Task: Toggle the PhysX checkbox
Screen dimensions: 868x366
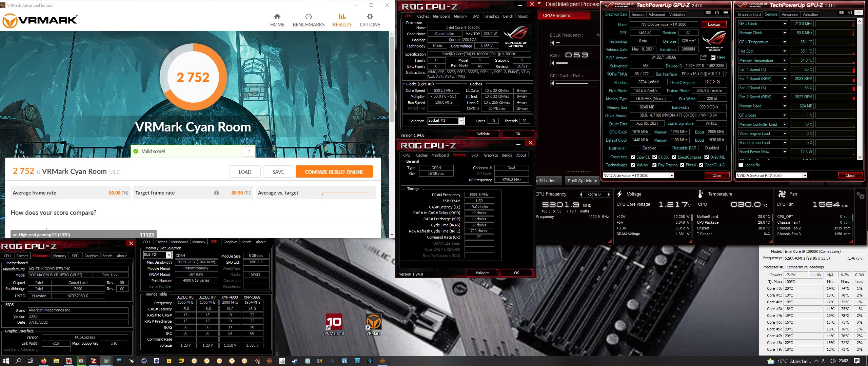Action: click(x=682, y=165)
